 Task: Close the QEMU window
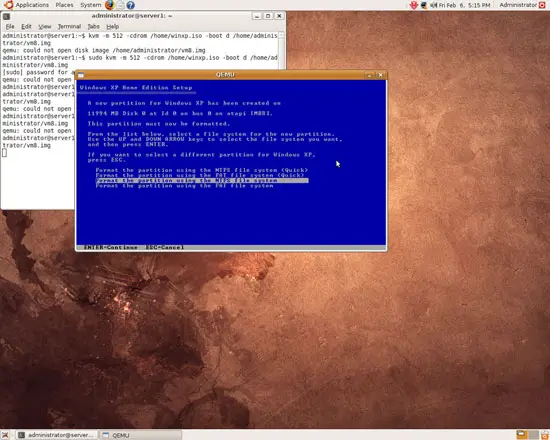[380, 75]
